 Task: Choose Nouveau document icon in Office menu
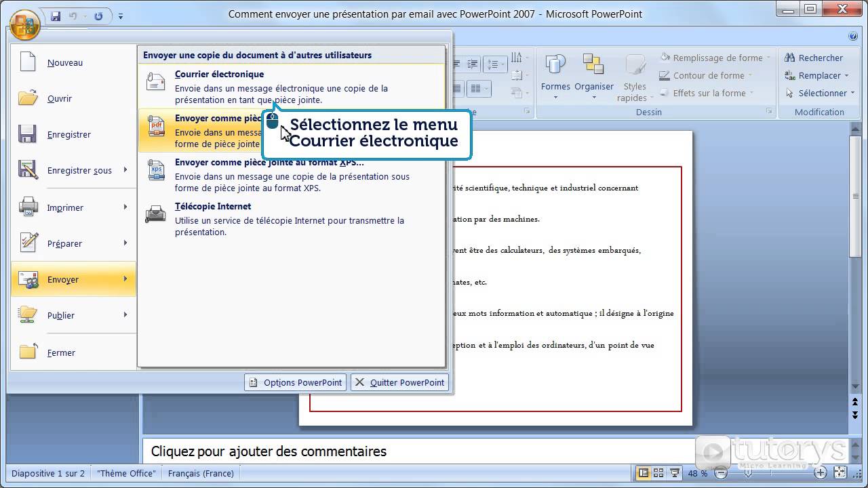[x=28, y=62]
